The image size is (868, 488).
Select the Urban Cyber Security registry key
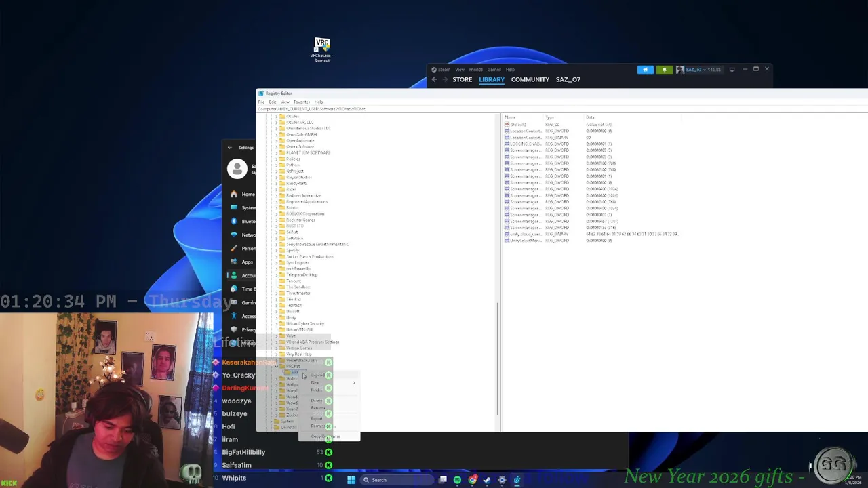click(x=305, y=323)
